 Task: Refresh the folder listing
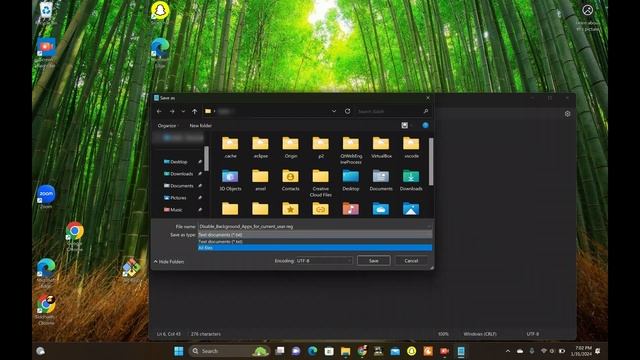click(x=347, y=111)
